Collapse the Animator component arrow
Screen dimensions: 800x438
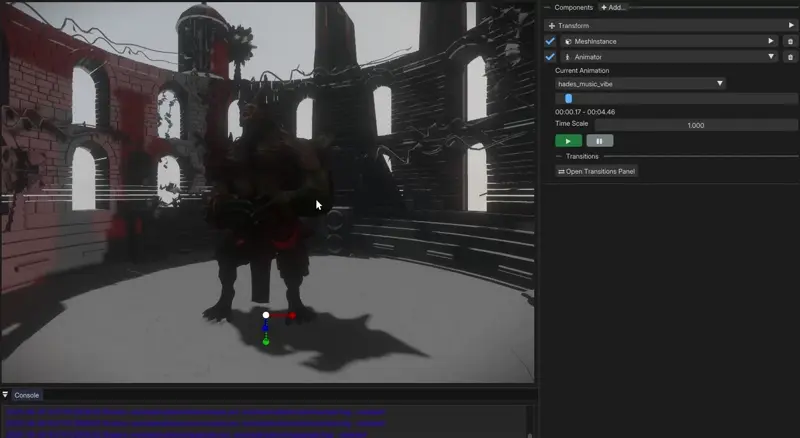pyautogui.click(x=771, y=57)
